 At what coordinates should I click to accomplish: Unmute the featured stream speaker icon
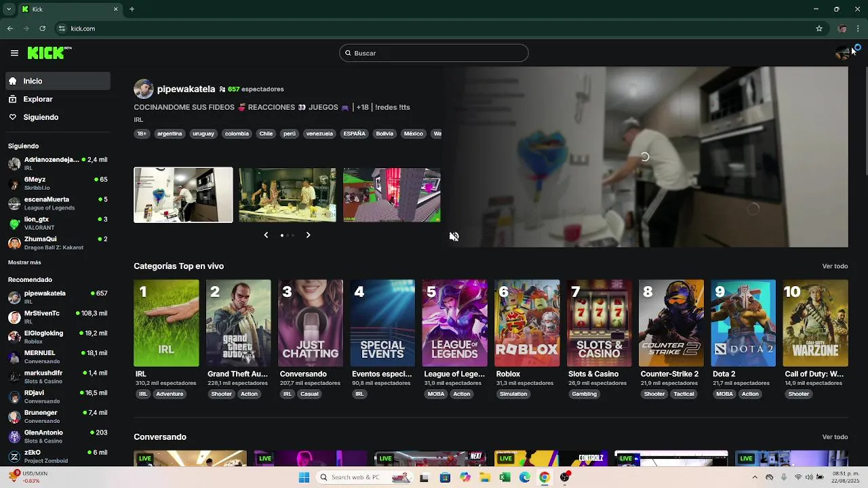point(454,236)
